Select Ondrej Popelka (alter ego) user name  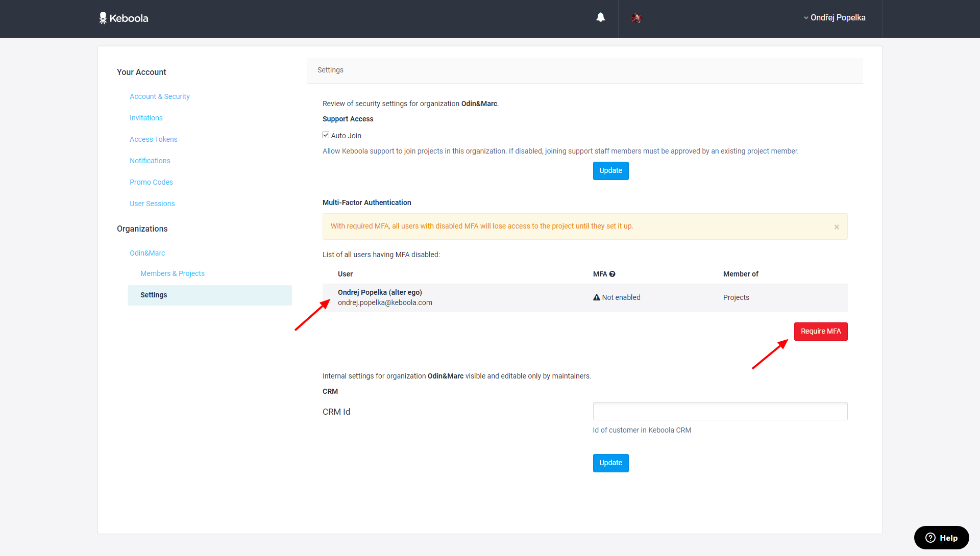click(380, 292)
